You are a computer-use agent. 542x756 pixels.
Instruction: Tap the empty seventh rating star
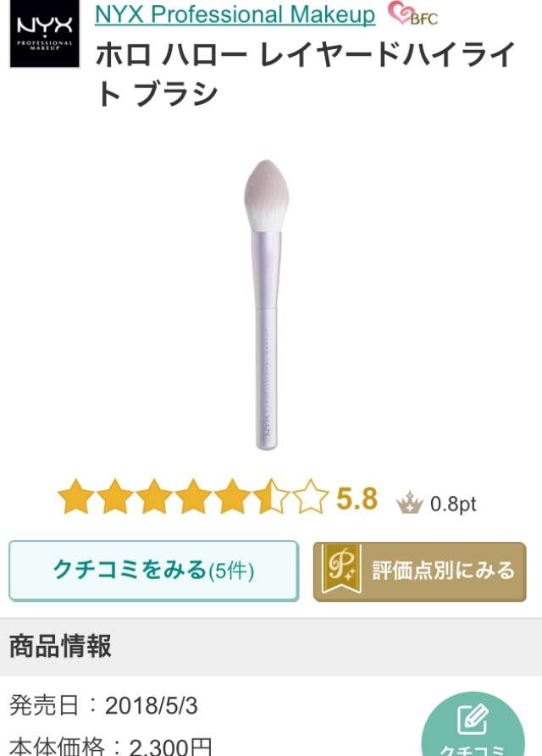(x=311, y=497)
